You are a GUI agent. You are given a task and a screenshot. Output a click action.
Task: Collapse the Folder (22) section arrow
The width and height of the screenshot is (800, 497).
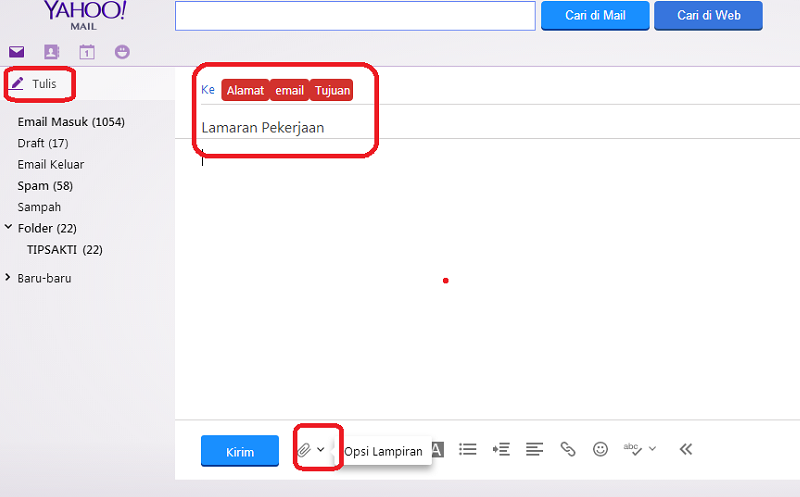pos(8,227)
